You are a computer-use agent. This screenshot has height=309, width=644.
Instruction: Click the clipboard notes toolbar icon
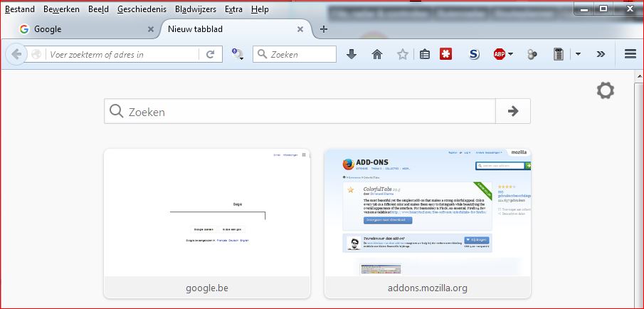coord(558,54)
